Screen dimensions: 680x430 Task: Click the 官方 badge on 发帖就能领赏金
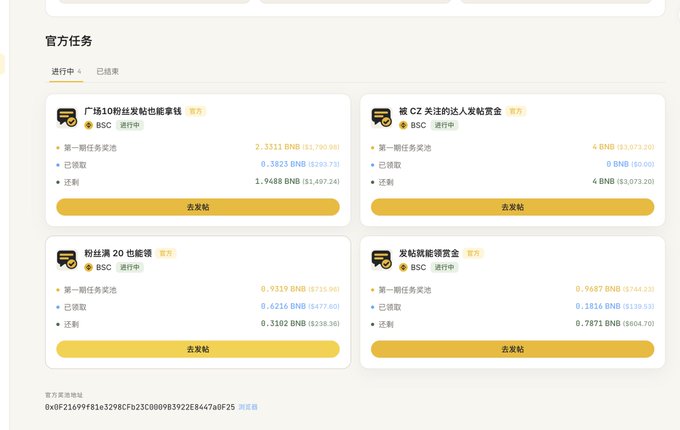click(x=473, y=253)
